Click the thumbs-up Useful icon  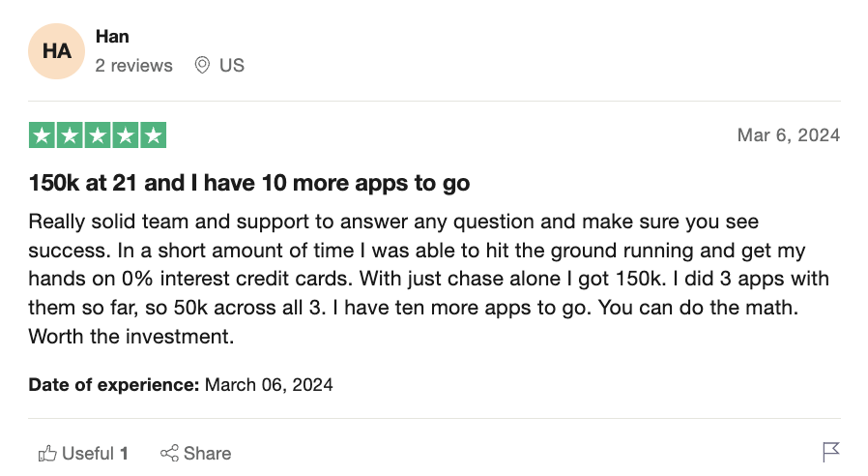(x=47, y=453)
